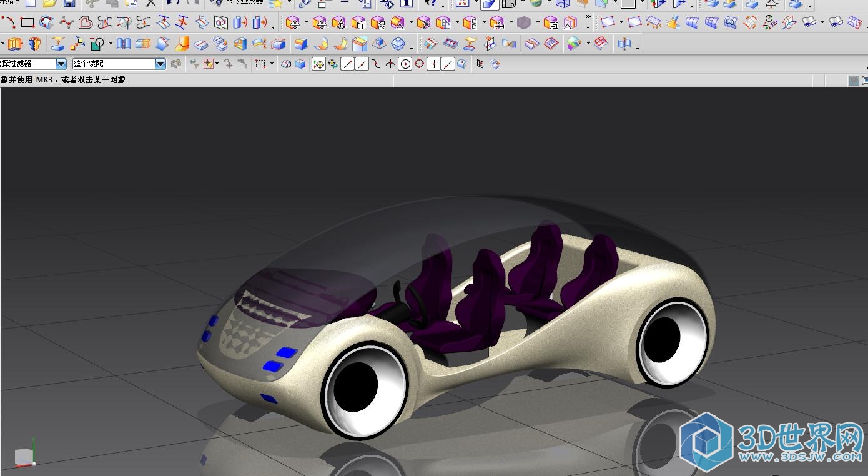Click the gray solid body icon
868x476 pixels.
point(524,23)
